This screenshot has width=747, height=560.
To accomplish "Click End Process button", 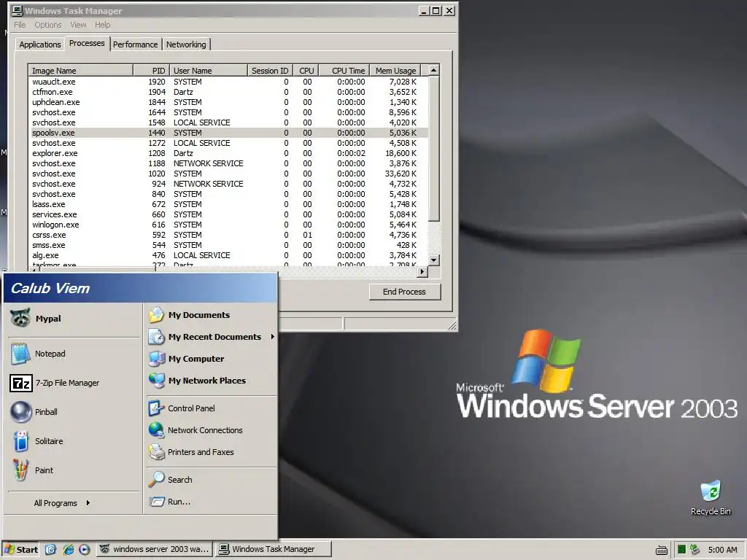I will (404, 292).
